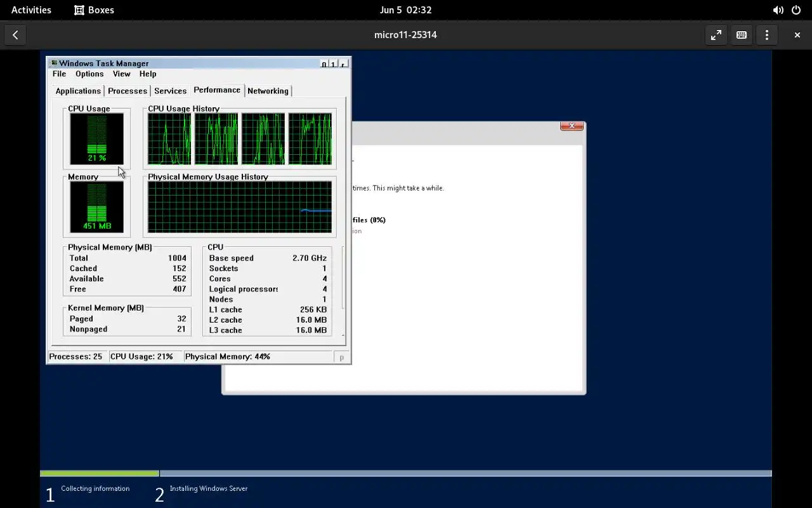Click the green installation progress bar
The width and height of the screenshot is (812, 508).
[100, 474]
